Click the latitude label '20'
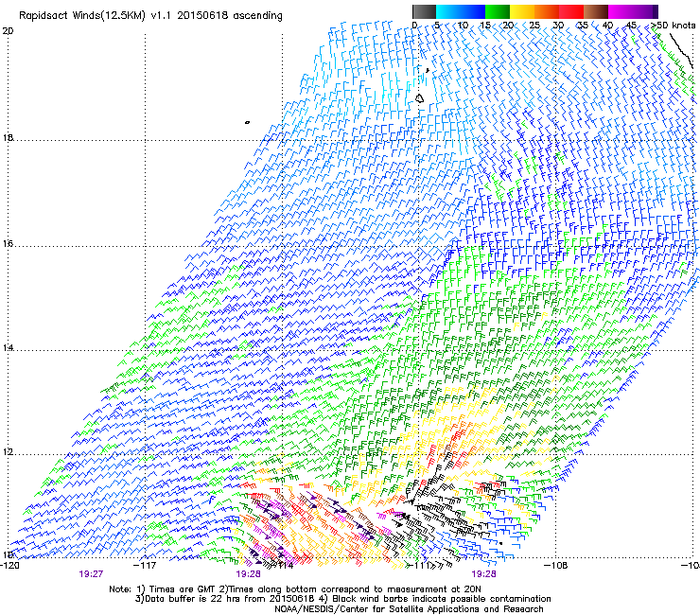This screenshot has height=615, width=700. click(8, 31)
